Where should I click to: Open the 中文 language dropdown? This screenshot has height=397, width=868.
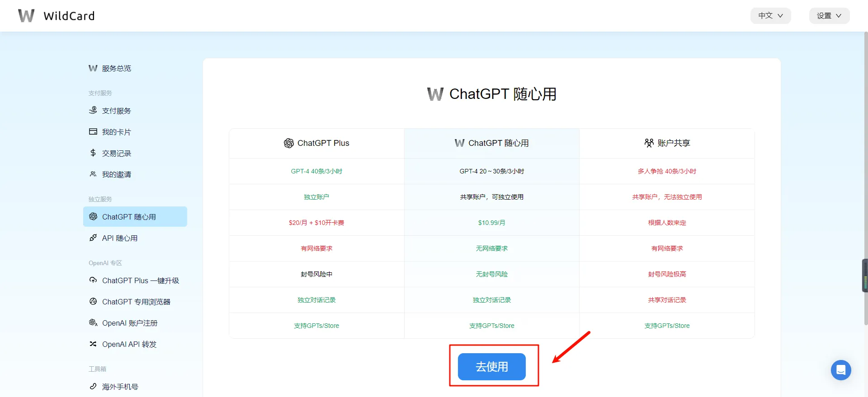[770, 16]
